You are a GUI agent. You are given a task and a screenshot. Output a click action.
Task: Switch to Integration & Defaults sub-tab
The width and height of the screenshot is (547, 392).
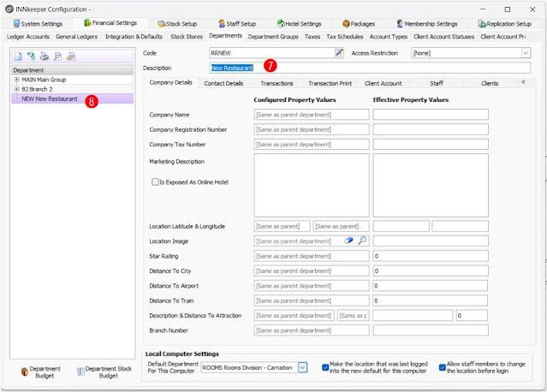pyautogui.click(x=134, y=37)
